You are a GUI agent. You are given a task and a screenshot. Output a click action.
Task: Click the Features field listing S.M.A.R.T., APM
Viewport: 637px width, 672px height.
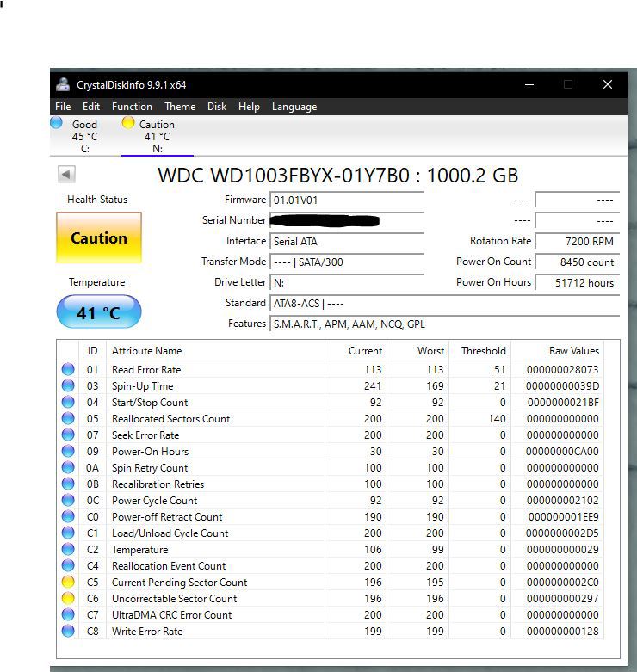[444, 324]
